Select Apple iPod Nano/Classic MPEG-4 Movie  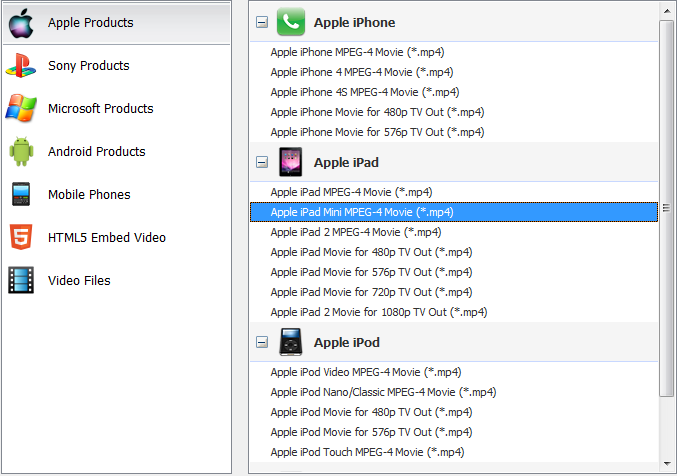[x=454, y=392]
